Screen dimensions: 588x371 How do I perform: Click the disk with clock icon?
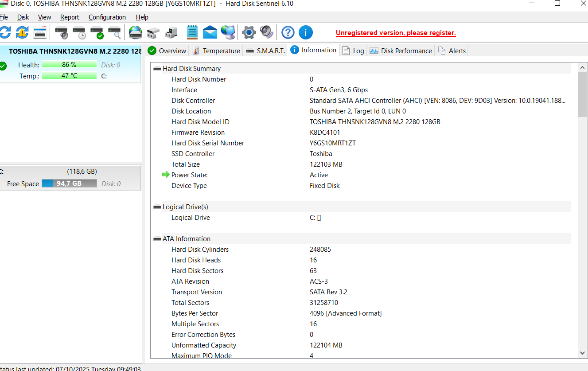point(79,32)
